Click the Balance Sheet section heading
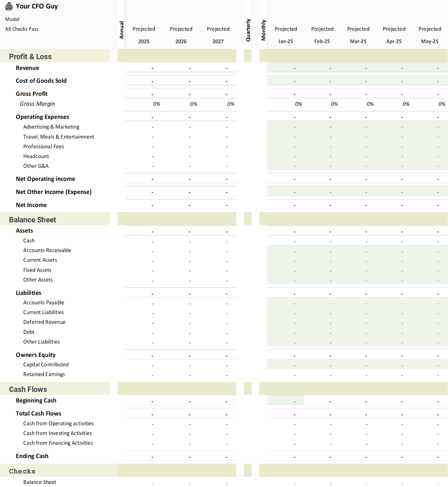Viewport: 448px width, 487px height. click(x=33, y=220)
